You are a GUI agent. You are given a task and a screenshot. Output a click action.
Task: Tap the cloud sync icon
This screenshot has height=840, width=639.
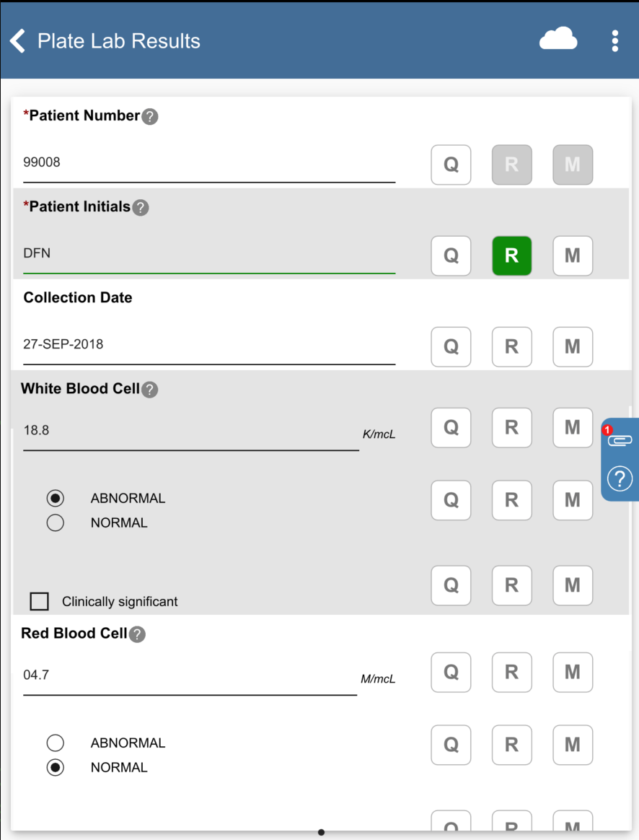pyautogui.click(x=558, y=40)
